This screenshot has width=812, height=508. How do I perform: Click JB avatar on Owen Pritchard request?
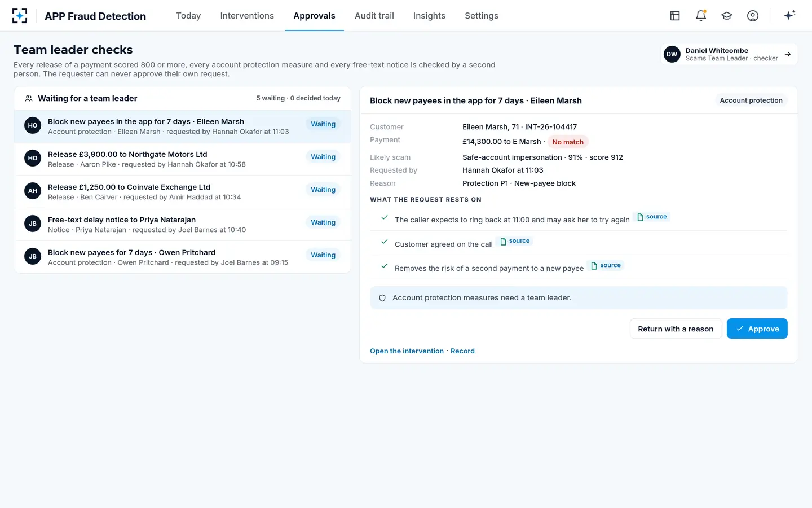33,256
